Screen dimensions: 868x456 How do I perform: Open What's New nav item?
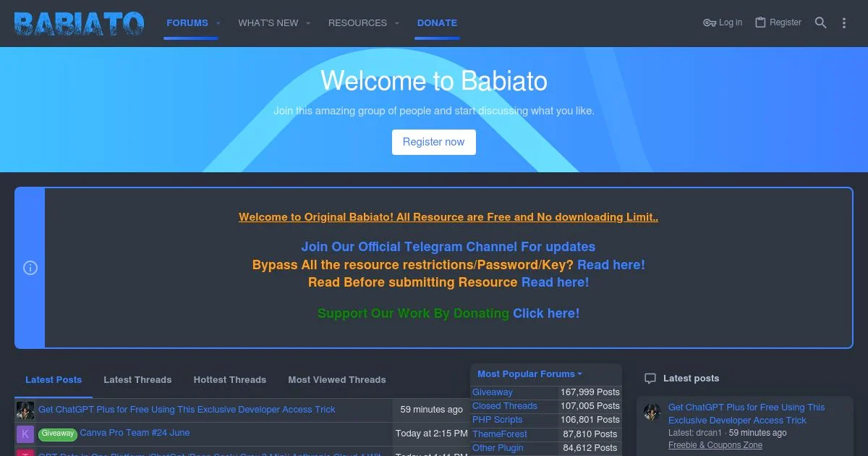tap(268, 23)
